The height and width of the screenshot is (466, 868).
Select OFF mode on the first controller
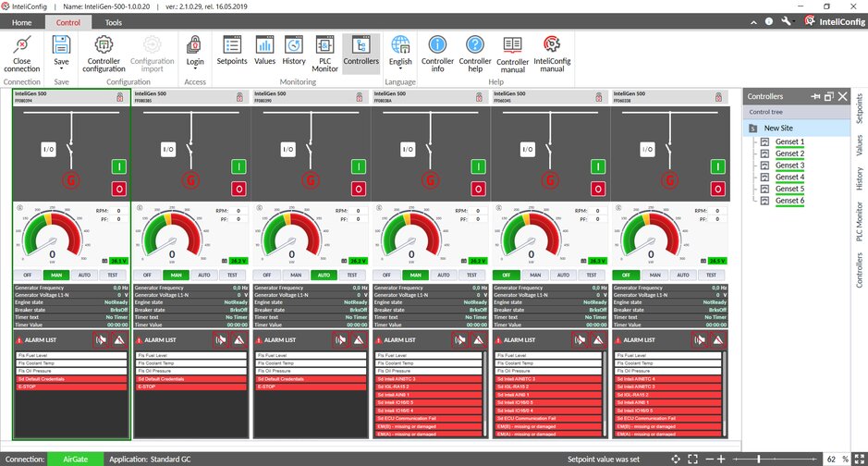tap(28, 275)
